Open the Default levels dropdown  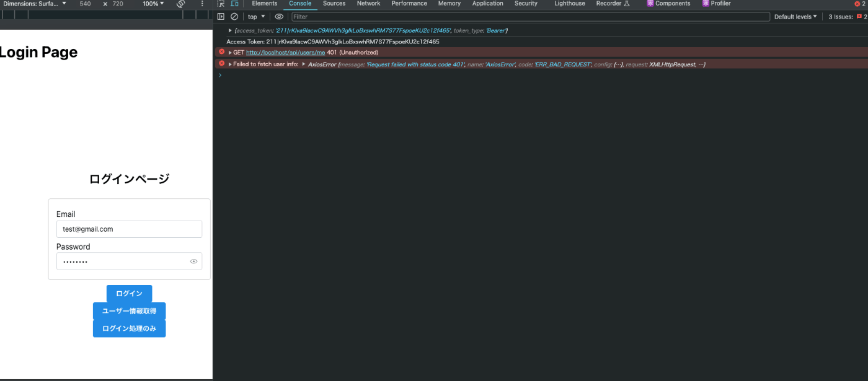(795, 17)
